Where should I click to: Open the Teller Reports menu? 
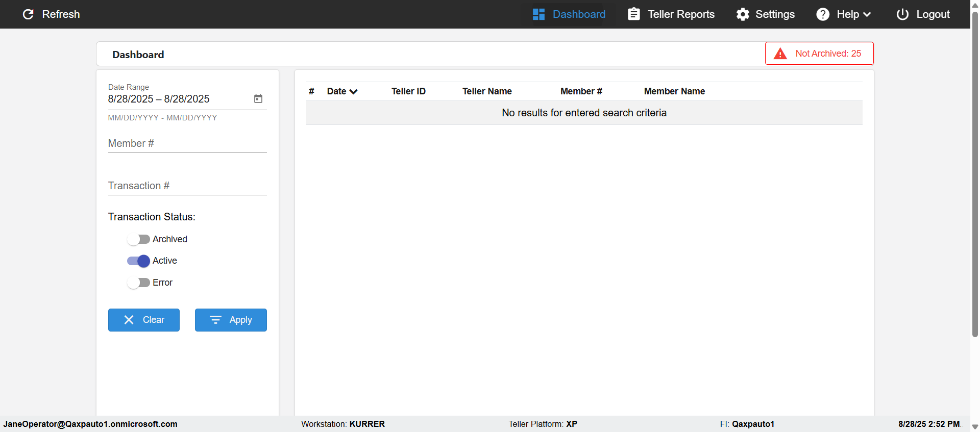coord(671,14)
